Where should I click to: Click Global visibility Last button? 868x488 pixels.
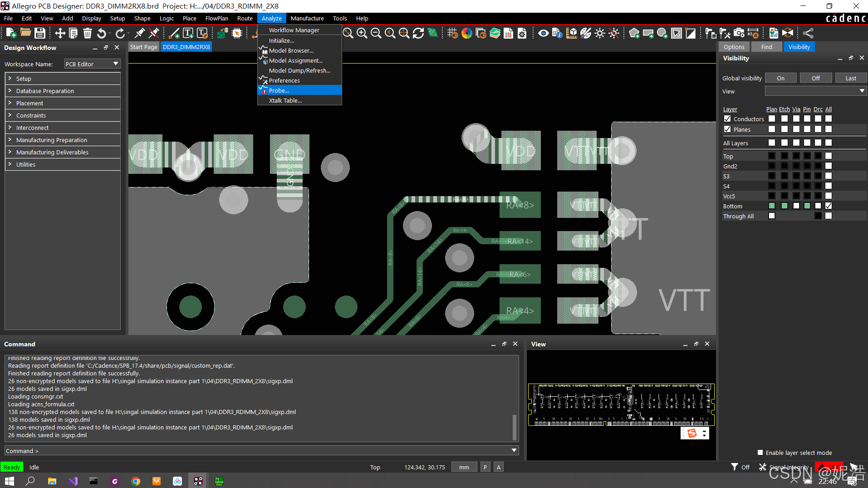[x=851, y=78]
